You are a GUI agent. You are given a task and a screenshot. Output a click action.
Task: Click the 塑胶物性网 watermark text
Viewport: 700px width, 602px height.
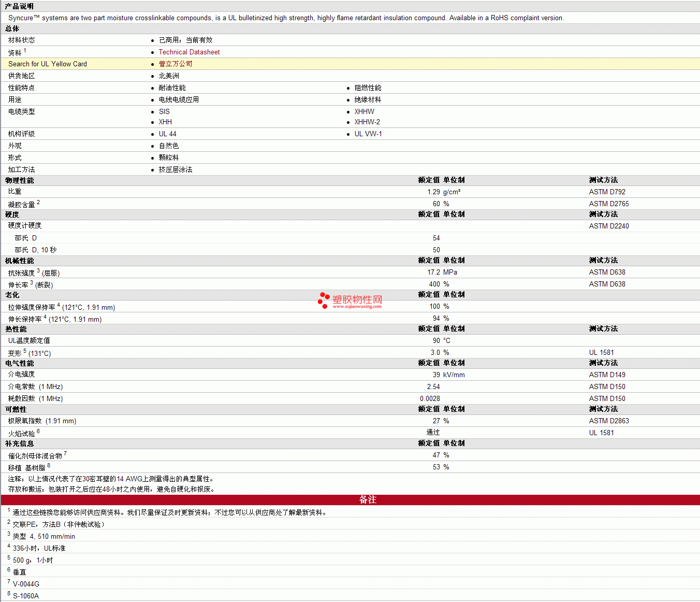click(357, 299)
